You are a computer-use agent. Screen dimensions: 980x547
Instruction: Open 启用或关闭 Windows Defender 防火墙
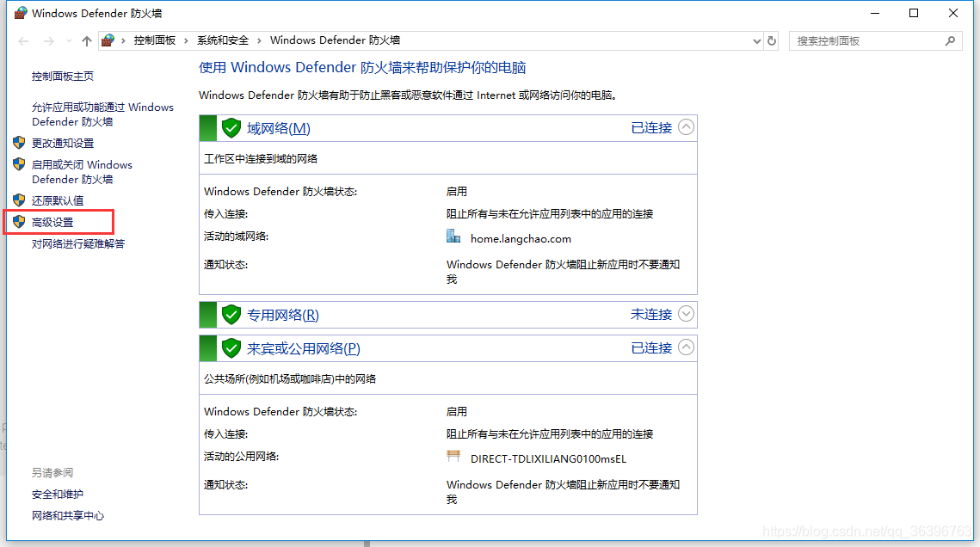82,172
